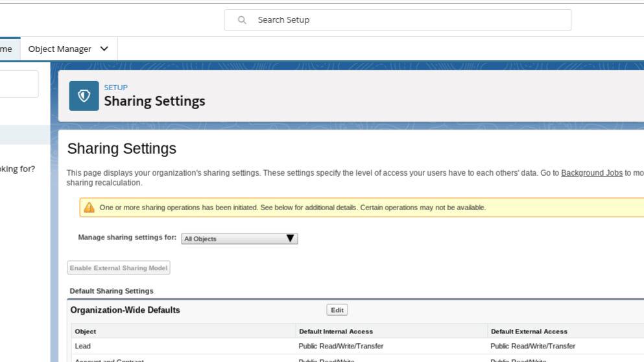Image resolution: width=644 pixels, height=362 pixels.
Task: Click the sharing operations warning message
Action: [292, 208]
